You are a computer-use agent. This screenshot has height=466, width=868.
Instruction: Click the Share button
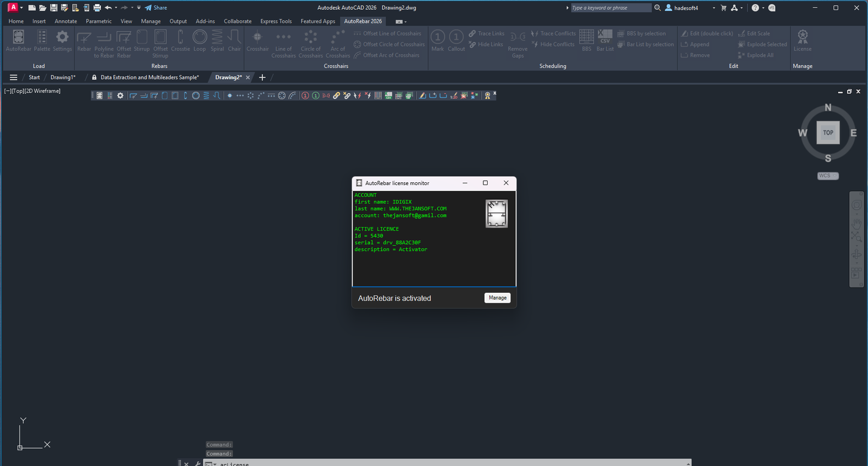click(156, 8)
